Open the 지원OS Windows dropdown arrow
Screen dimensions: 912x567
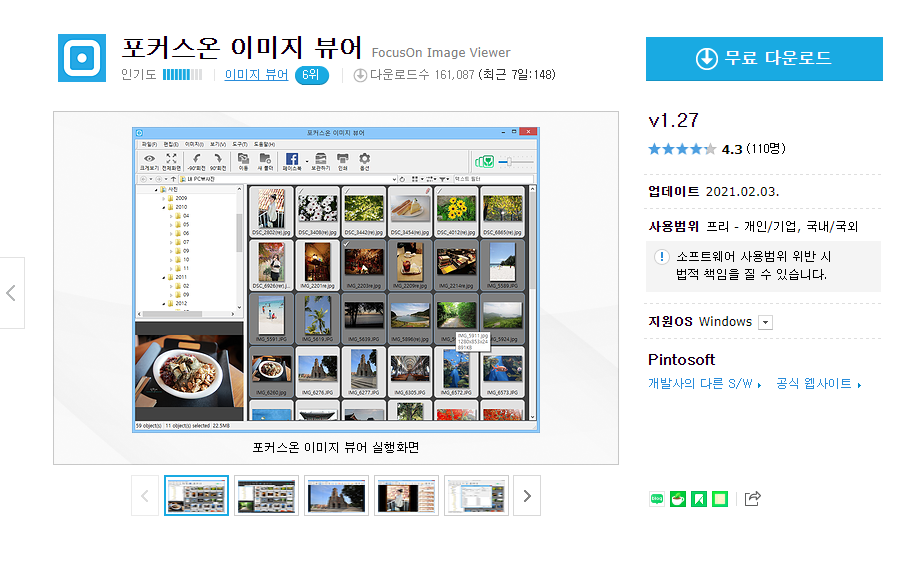pos(765,322)
